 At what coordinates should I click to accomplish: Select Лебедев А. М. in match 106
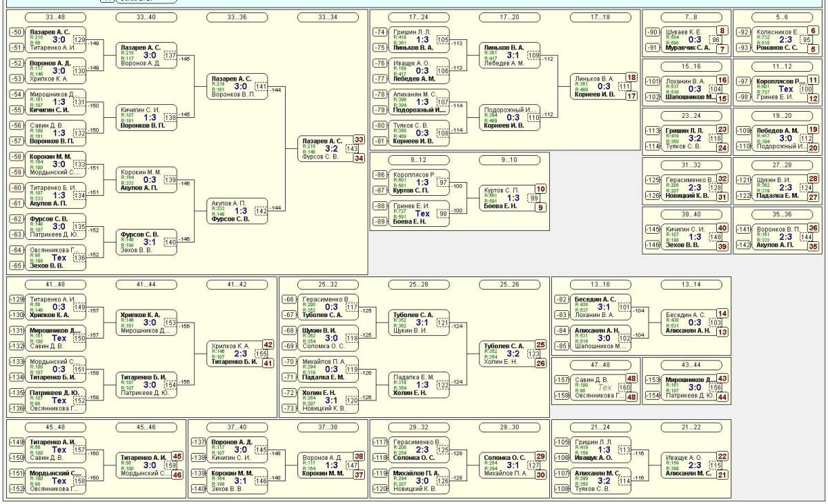pyautogui.click(x=414, y=79)
